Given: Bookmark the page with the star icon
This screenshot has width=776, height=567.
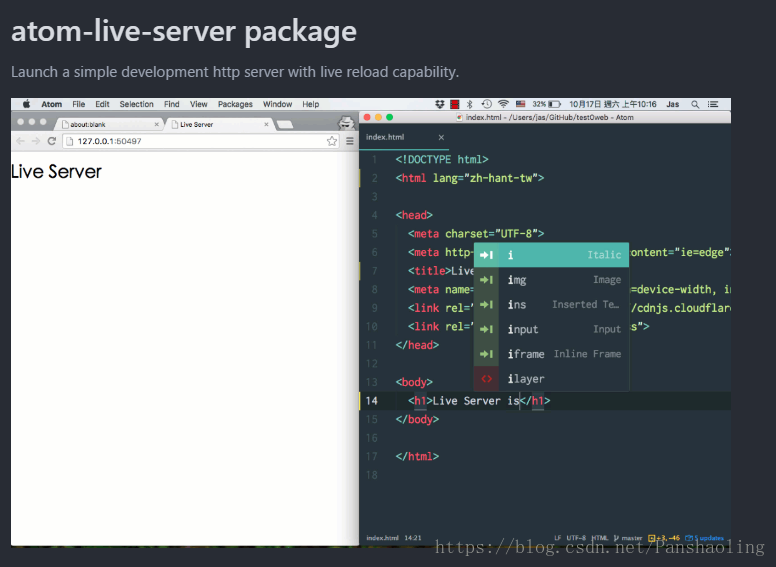Looking at the screenshot, I should (332, 141).
